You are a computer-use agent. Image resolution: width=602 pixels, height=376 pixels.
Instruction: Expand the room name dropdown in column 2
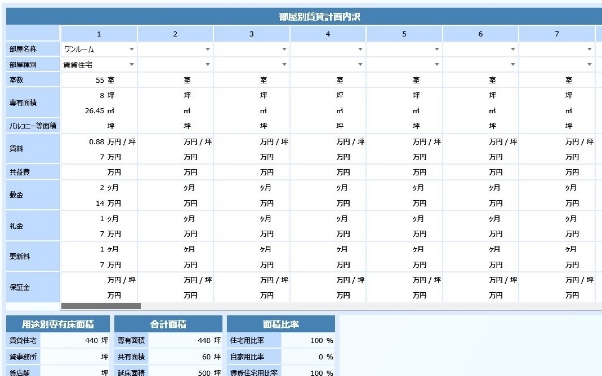[x=175, y=49]
